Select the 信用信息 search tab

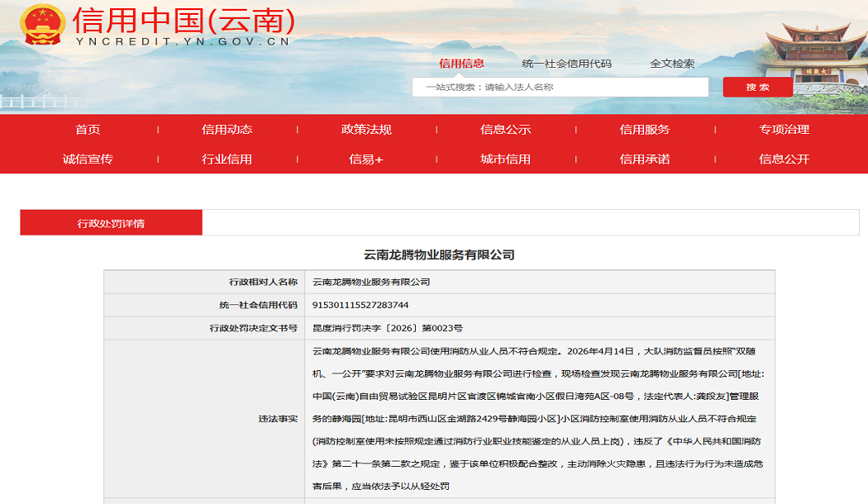[461, 64]
